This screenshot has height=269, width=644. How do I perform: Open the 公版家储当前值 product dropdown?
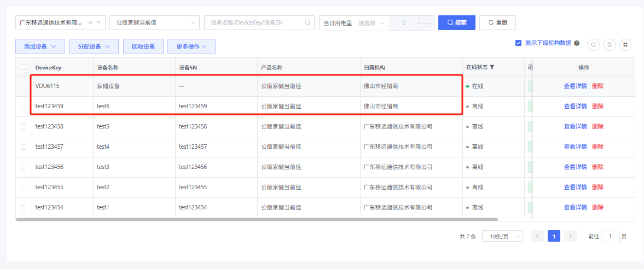pos(155,23)
